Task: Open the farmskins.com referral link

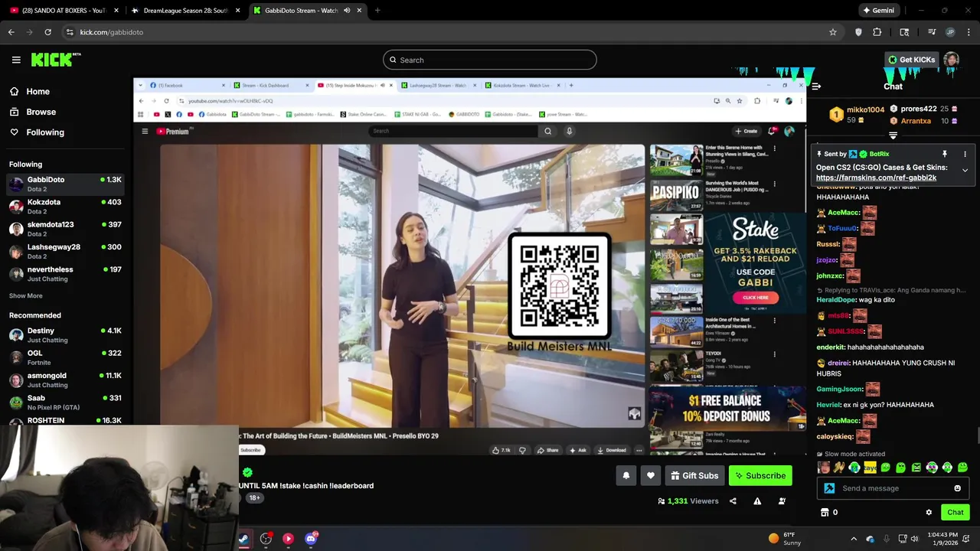Action: pyautogui.click(x=876, y=178)
